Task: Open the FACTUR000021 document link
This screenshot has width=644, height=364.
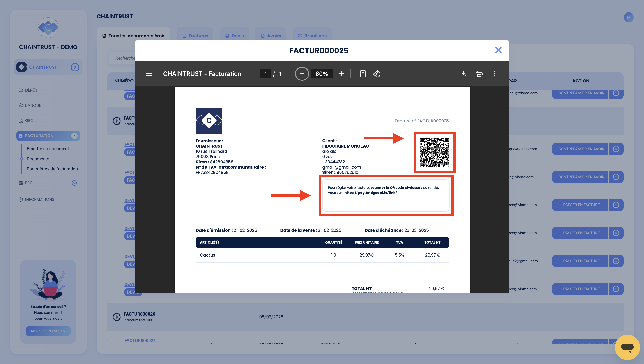Action: [x=140, y=341]
